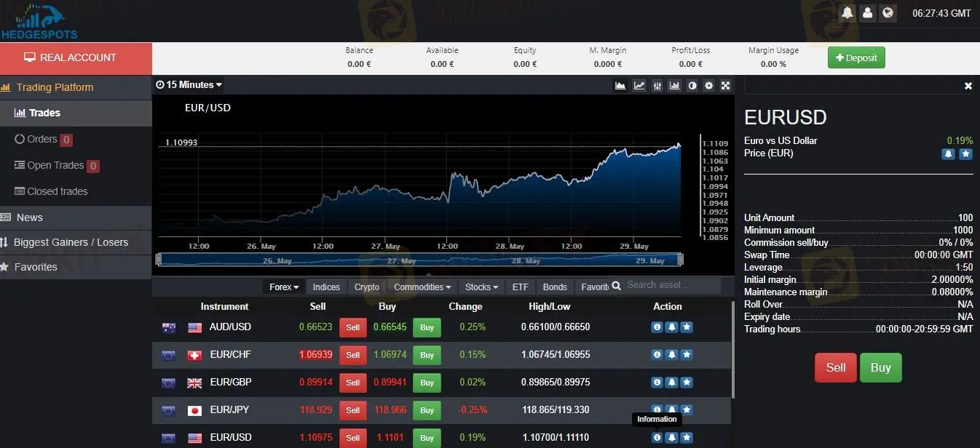
Task: Expand the chart to fullscreen
Action: 726,85
